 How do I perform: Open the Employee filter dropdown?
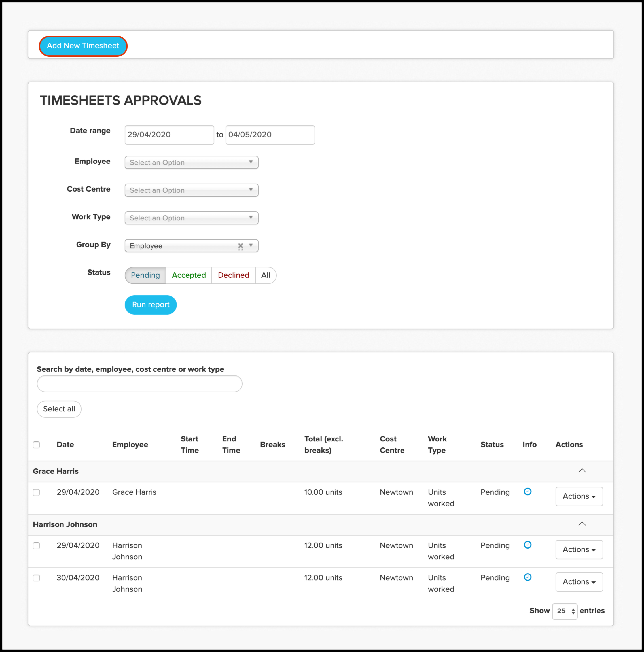click(191, 162)
